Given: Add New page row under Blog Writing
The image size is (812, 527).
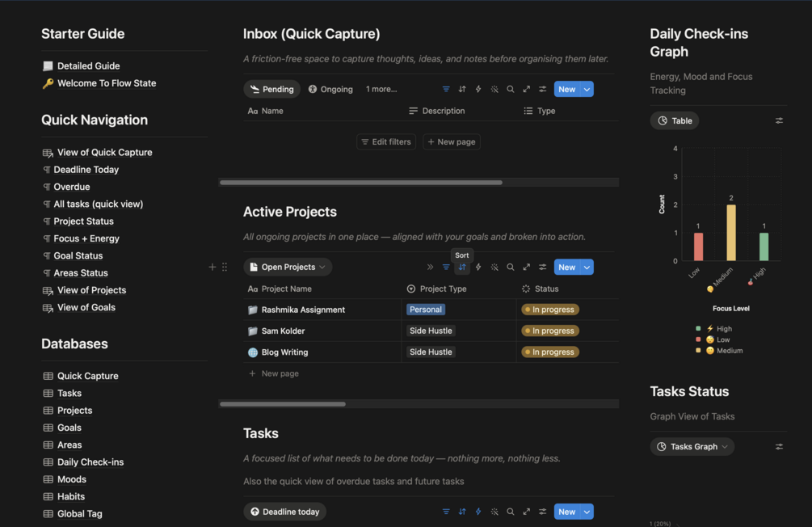Looking at the screenshot, I should [274, 373].
